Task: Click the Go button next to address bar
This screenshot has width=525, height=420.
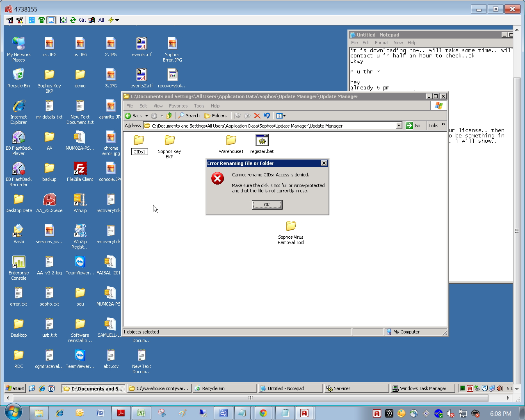Action: pyautogui.click(x=413, y=126)
